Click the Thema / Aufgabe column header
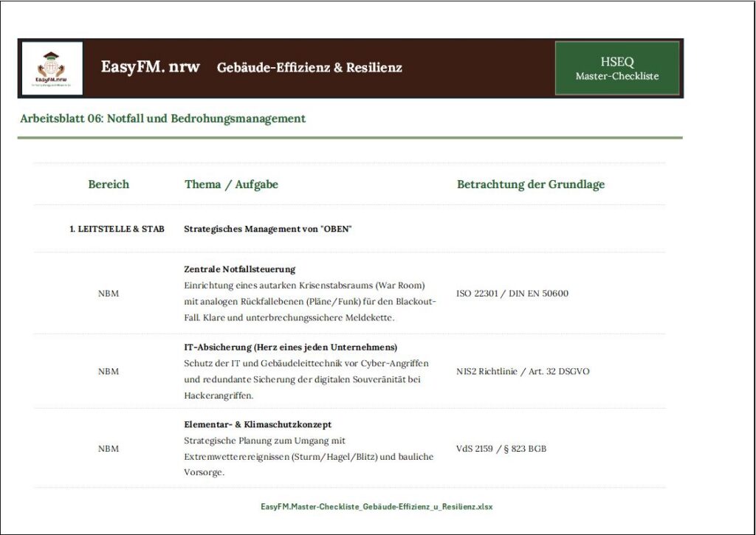756x535 pixels. 231,184
